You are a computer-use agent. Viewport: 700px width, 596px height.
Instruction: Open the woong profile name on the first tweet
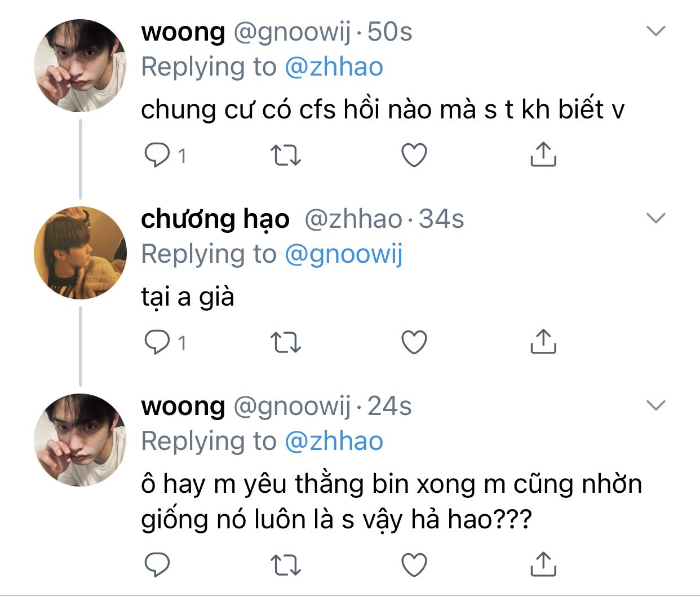[183, 32]
